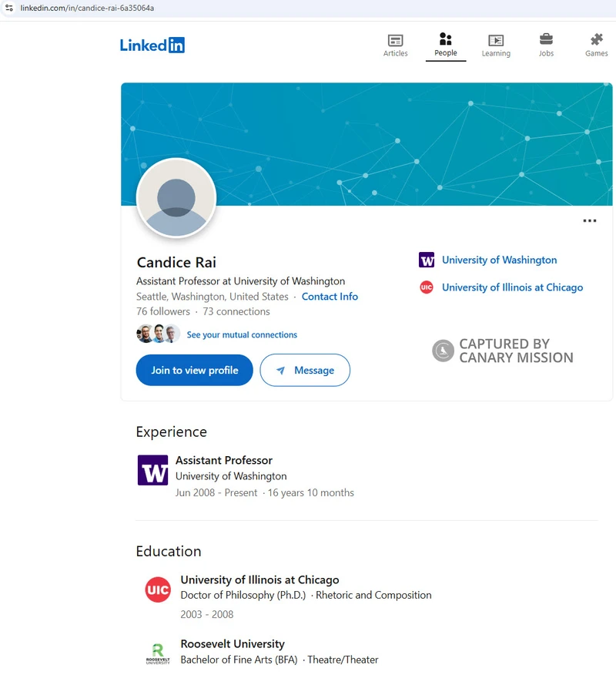Click See your mutual connections link
The image size is (616, 675).
(x=242, y=334)
